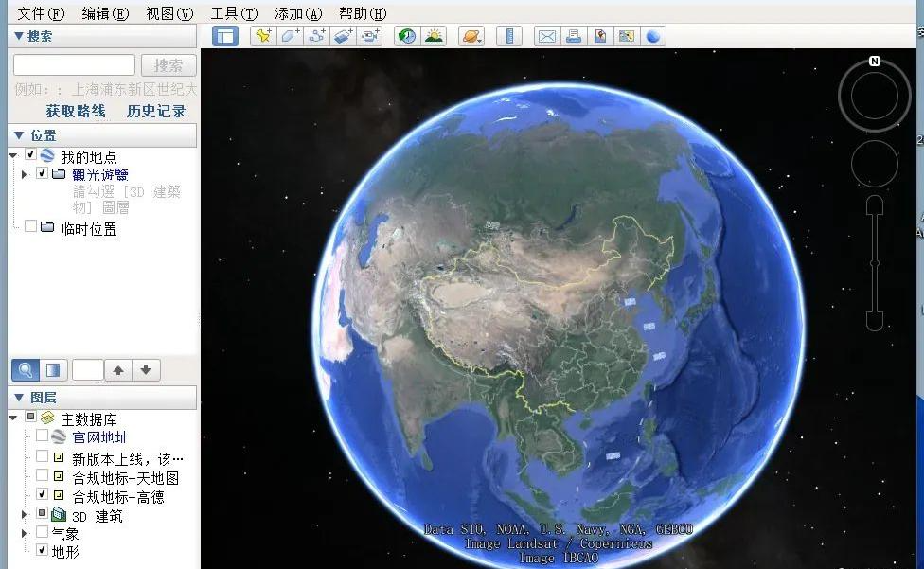Click the 获取路线 link
Image resolution: width=924 pixels, height=569 pixels.
click(x=76, y=111)
